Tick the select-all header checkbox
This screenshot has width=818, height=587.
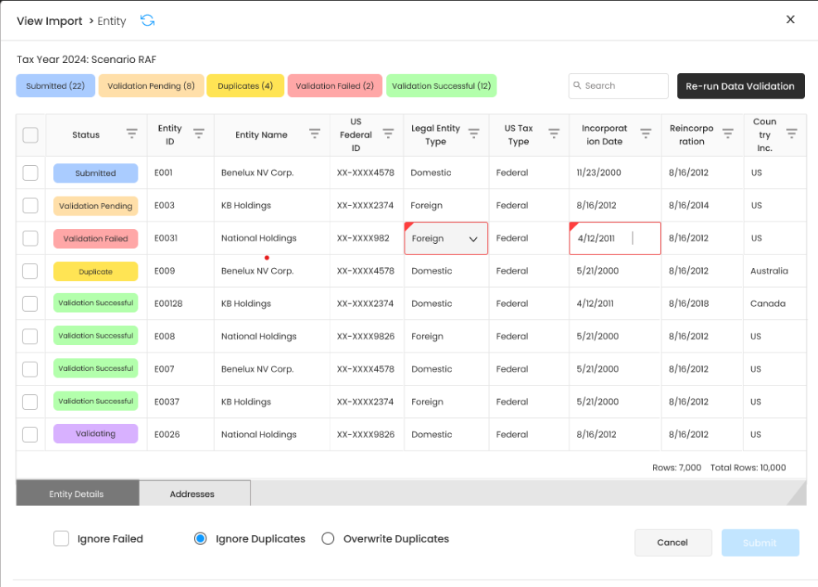pyautogui.click(x=30, y=135)
